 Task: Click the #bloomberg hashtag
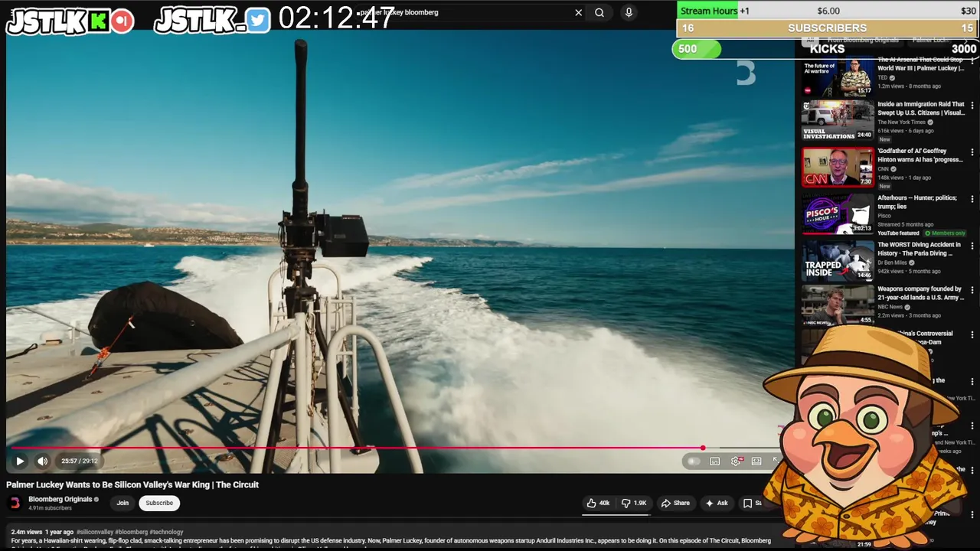132,532
